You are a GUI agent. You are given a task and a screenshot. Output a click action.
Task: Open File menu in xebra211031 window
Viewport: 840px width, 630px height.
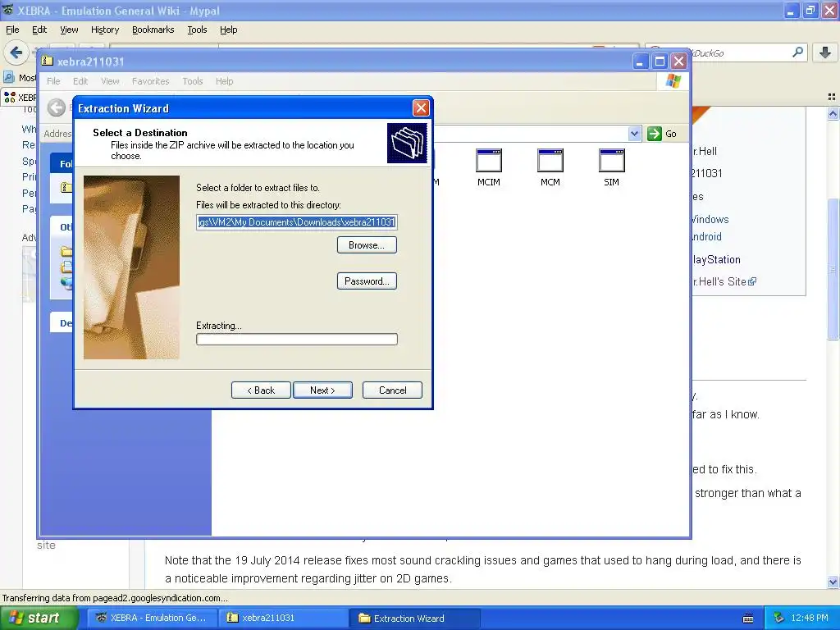click(x=53, y=81)
